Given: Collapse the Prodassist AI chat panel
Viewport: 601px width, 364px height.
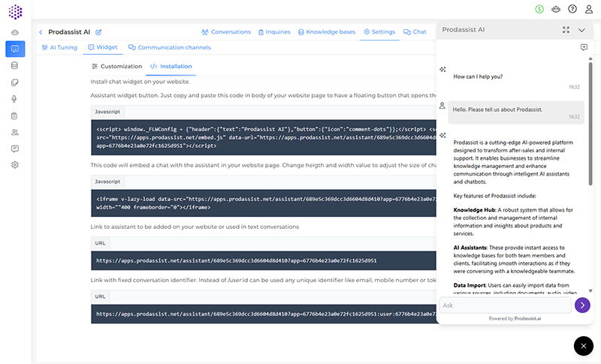Looking at the screenshot, I should 581,29.
